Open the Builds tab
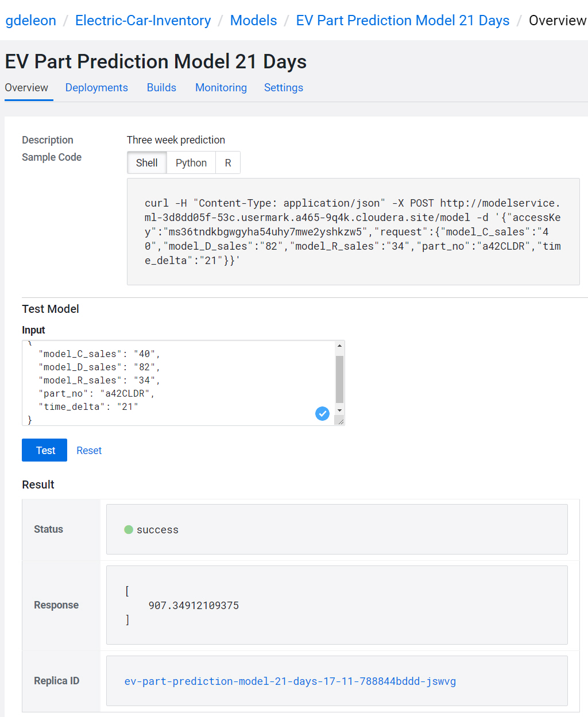The height and width of the screenshot is (717, 588). point(161,88)
